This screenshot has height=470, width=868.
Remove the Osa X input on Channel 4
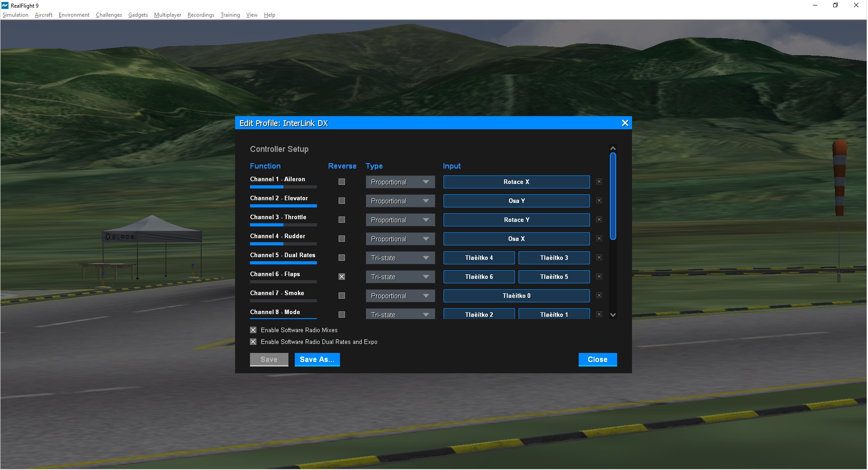coord(599,239)
